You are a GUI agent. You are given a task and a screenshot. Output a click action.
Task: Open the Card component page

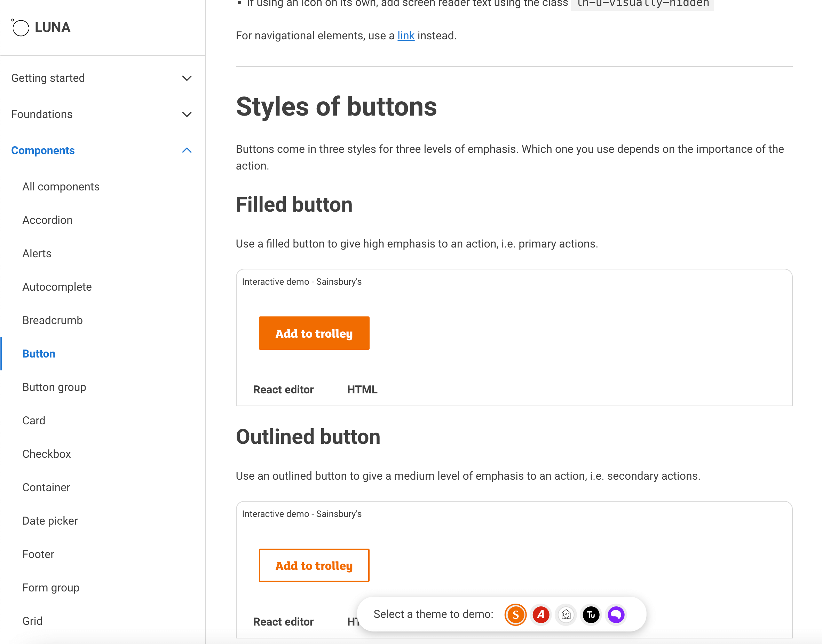(33, 421)
